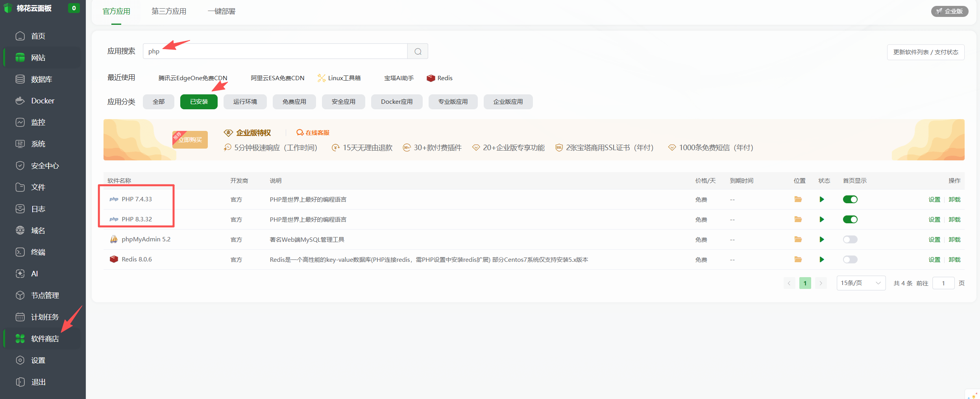Filter by Docker应用 category
Viewport: 980px width, 399px height.
point(397,102)
